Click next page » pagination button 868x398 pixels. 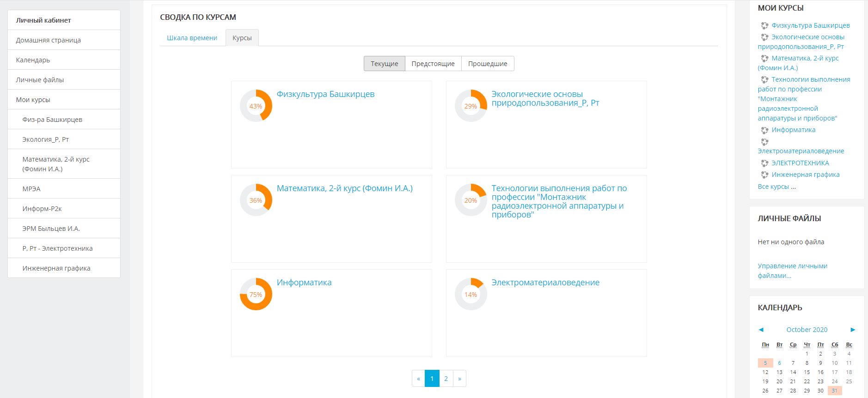click(459, 379)
